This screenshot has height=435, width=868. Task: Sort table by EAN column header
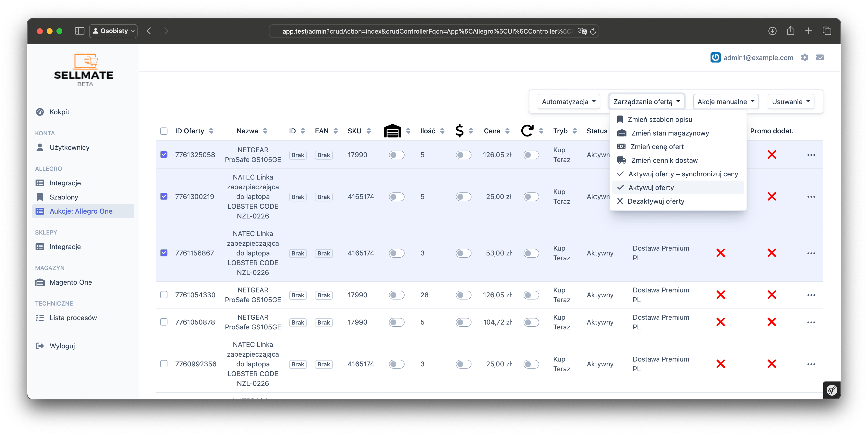point(326,131)
